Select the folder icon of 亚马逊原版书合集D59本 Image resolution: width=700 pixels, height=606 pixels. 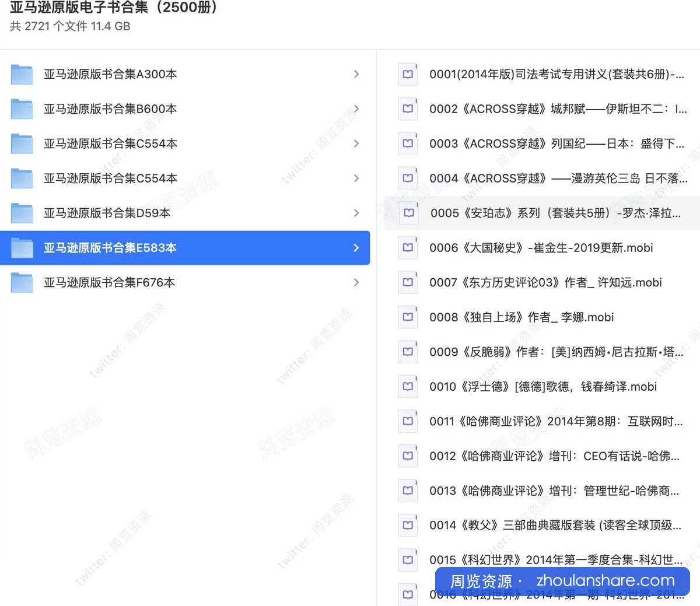[x=22, y=213]
